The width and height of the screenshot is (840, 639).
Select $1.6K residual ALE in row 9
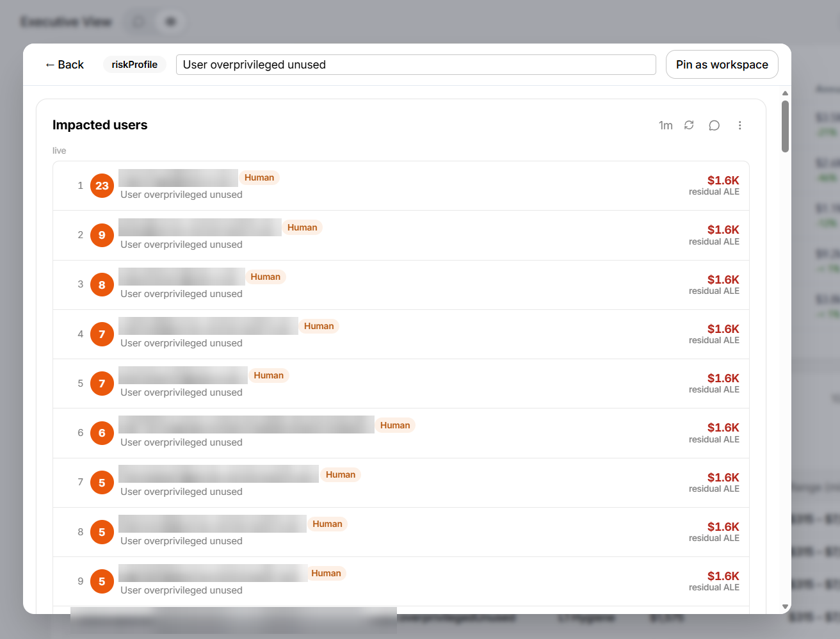[714, 581]
